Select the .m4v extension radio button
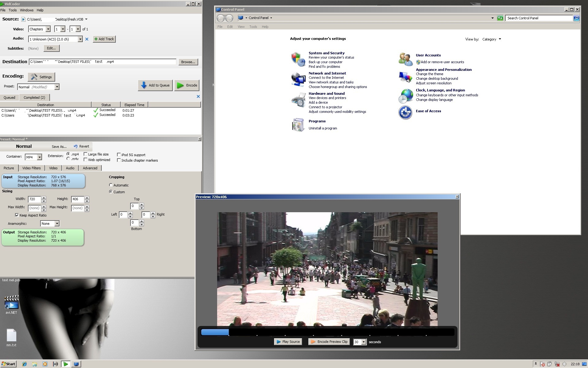The width and height of the screenshot is (588, 368). [x=68, y=159]
